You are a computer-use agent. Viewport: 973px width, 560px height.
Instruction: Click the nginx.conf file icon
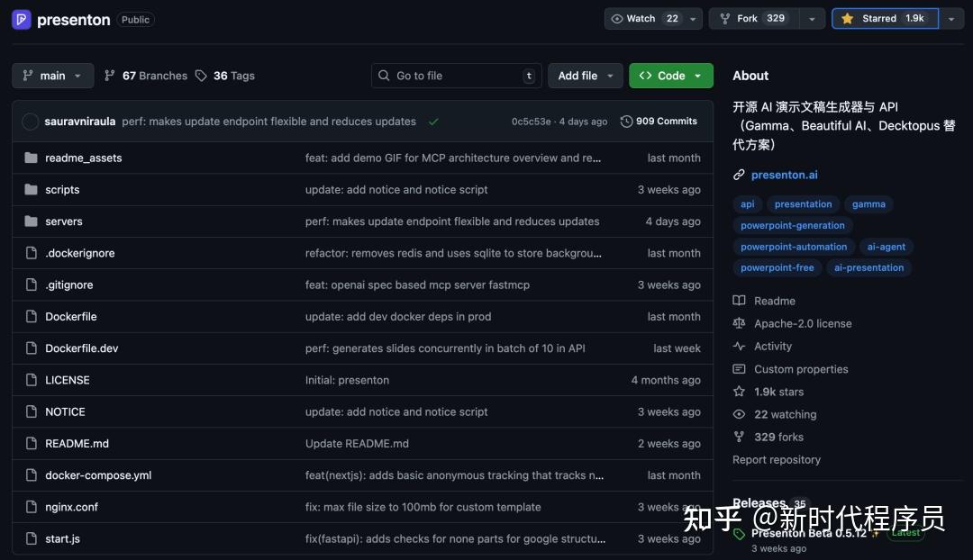point(31,507)
